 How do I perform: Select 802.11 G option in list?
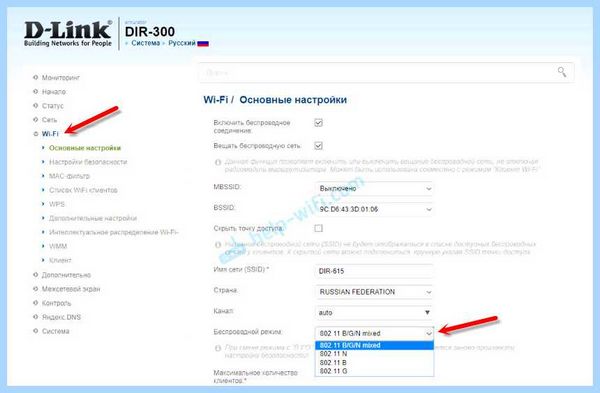374,371
